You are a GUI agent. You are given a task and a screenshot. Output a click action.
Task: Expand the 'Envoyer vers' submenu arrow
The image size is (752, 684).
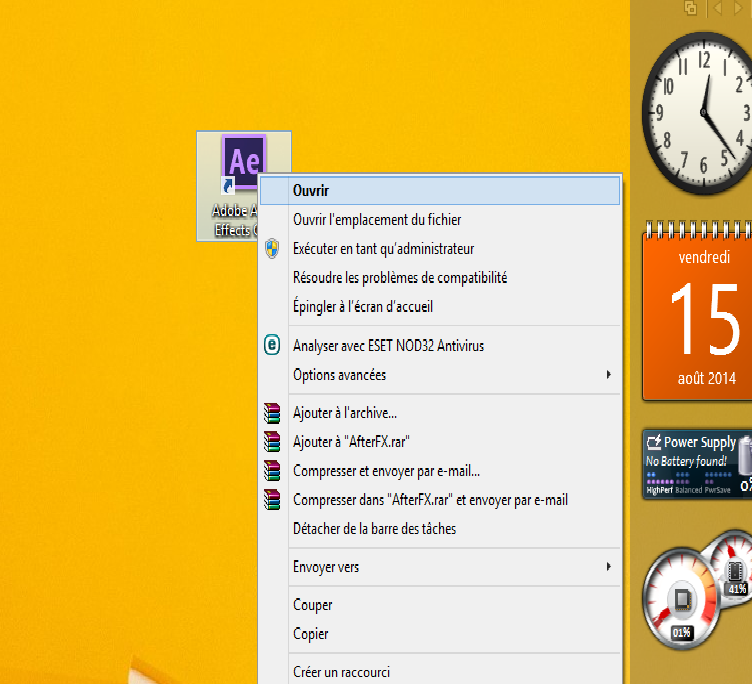click(609, 567)
